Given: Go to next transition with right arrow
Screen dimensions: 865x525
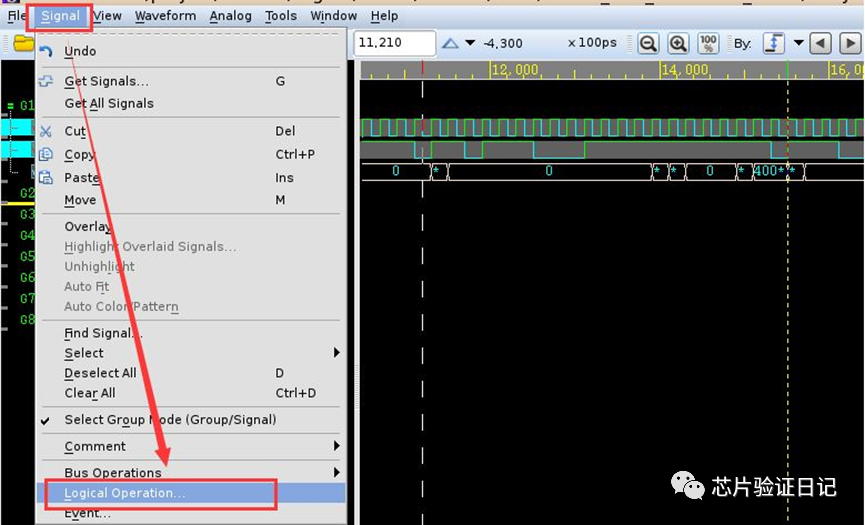Looking at the screenshot, I should click(x=851, y=43).
